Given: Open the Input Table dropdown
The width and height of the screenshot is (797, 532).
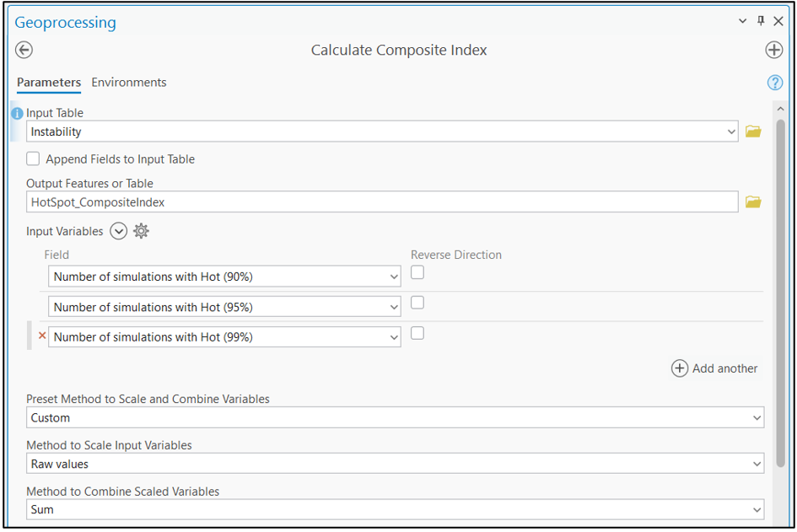Looking at the screenshot, I should click(x=730, y=132).
